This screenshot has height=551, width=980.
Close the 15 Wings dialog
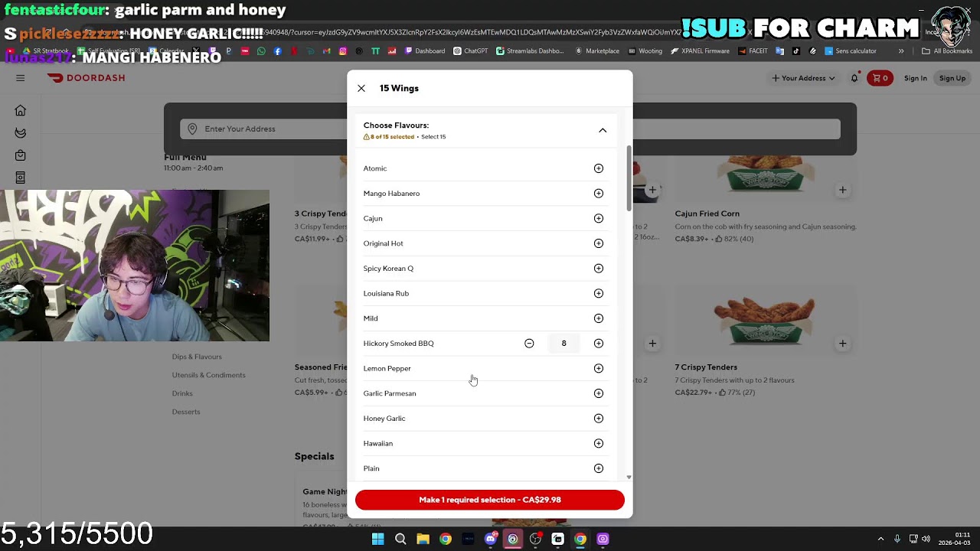tap(361, 88)
